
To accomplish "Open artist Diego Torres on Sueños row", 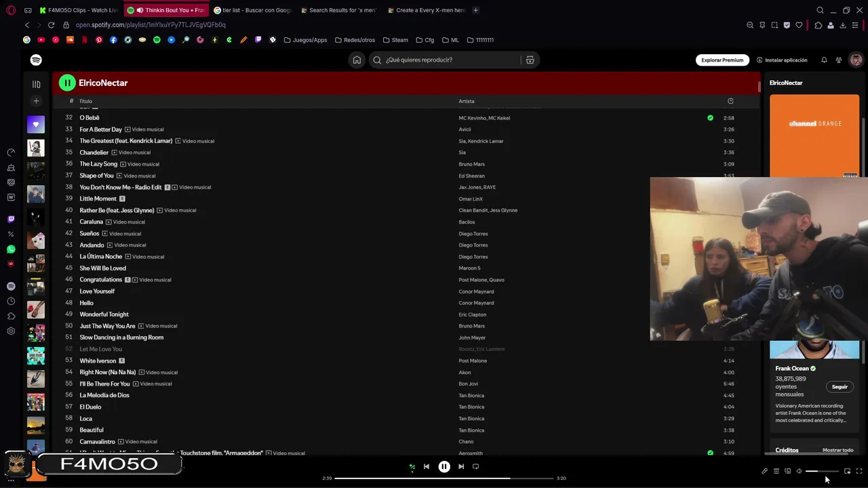I will coord(473,234).
